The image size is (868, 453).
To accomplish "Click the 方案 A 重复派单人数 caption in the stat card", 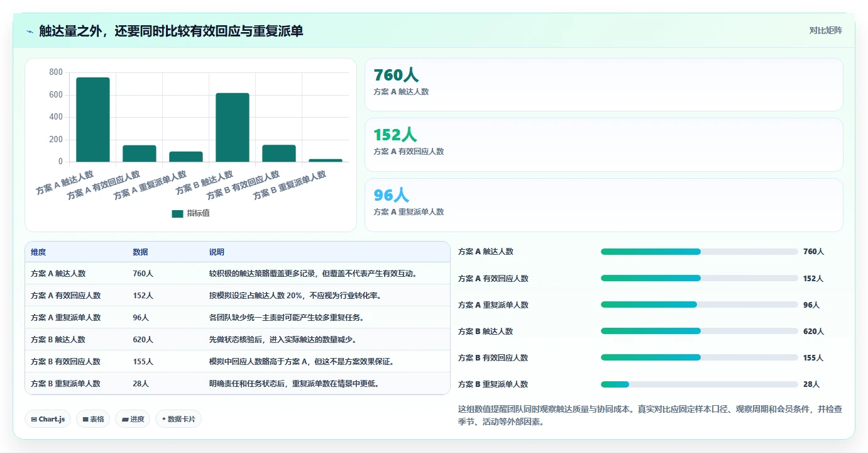I will click(409, 212).
